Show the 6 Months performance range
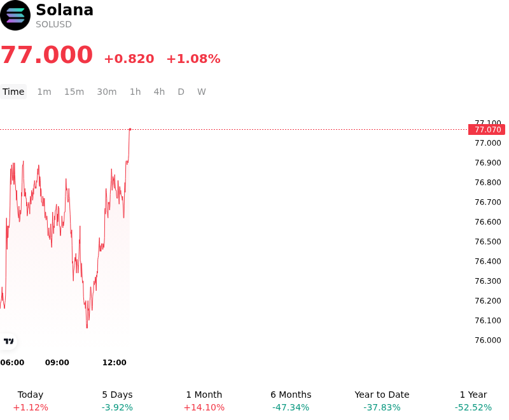Image resolution: width=509 pixels, height=420 pixels. tap(291, 401)
